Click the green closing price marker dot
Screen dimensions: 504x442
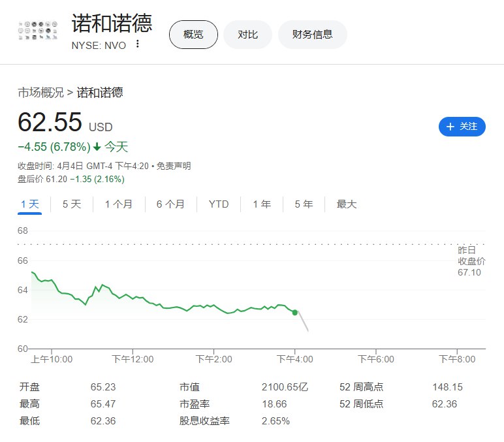(x=295, y=313)
